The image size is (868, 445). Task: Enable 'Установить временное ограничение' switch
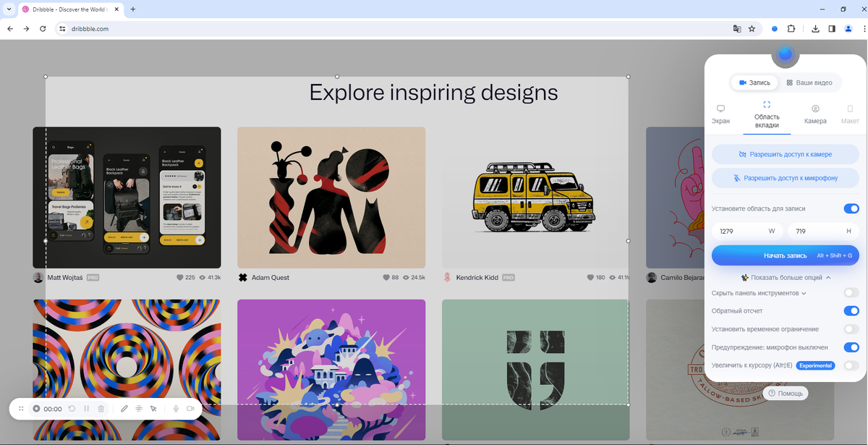851,329
